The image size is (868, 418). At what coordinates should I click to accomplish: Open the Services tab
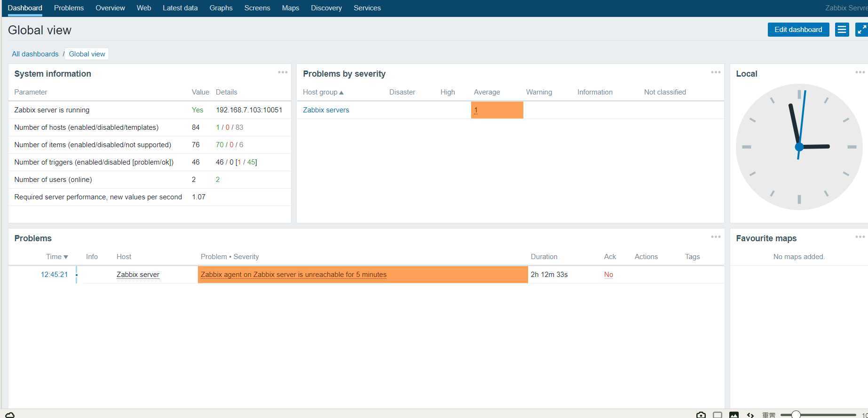[367, 8]
